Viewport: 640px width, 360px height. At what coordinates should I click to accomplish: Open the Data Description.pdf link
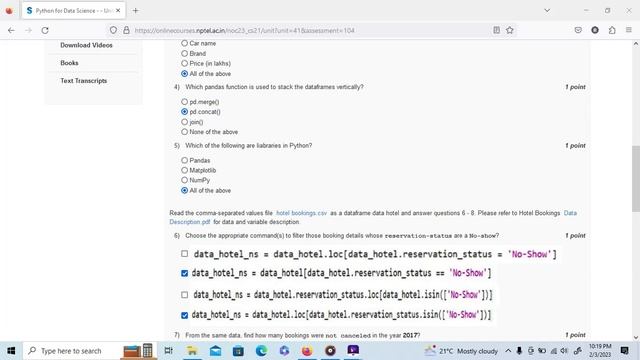(x=190, y=222)
